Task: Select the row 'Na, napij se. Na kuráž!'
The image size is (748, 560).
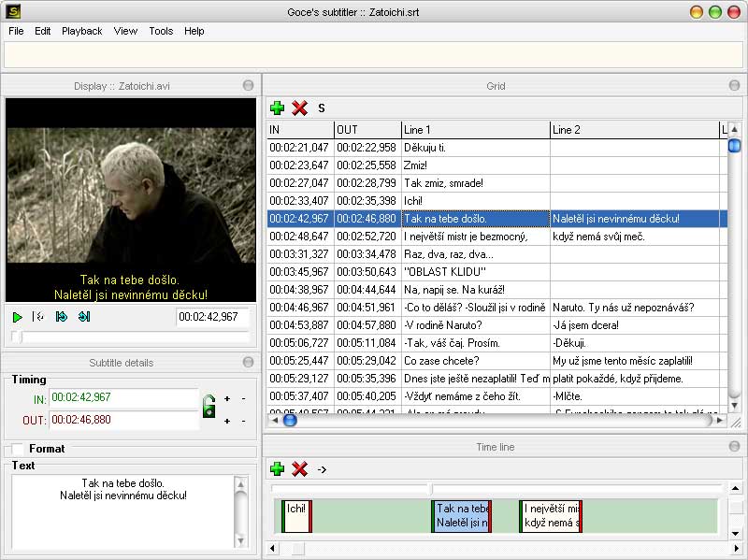Action: [497, 290]
